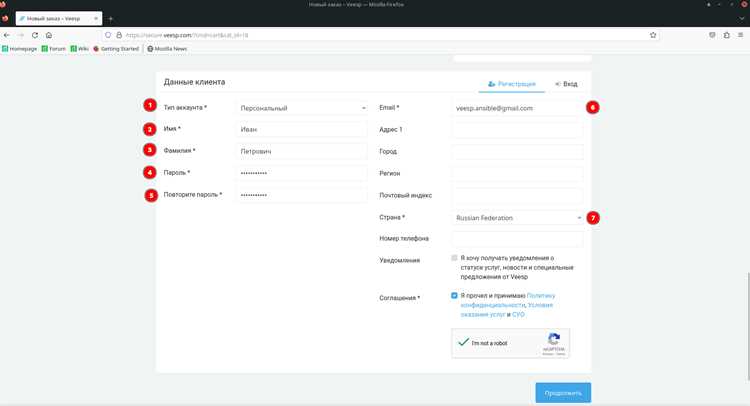This screenshot has width=750, height=406.
Task: Click the padlock site security icon
Action: point(119,35)
